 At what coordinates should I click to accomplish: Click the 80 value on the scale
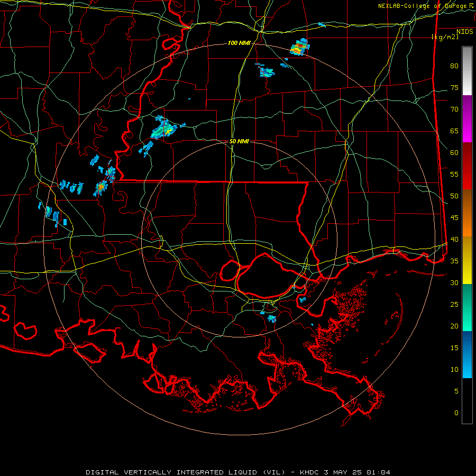pyautogui.click(x=454, y=66)
